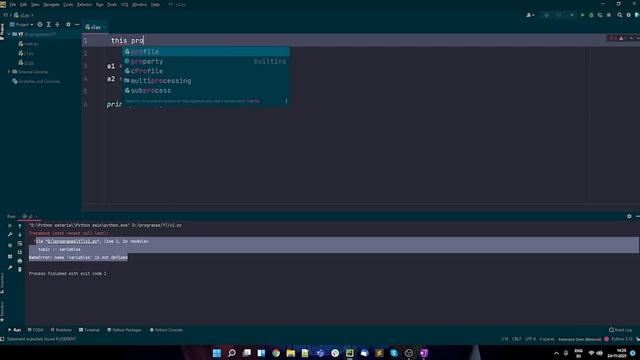
Task: Select Scratches and Consoles in project tree
Action: pos(36,81)
